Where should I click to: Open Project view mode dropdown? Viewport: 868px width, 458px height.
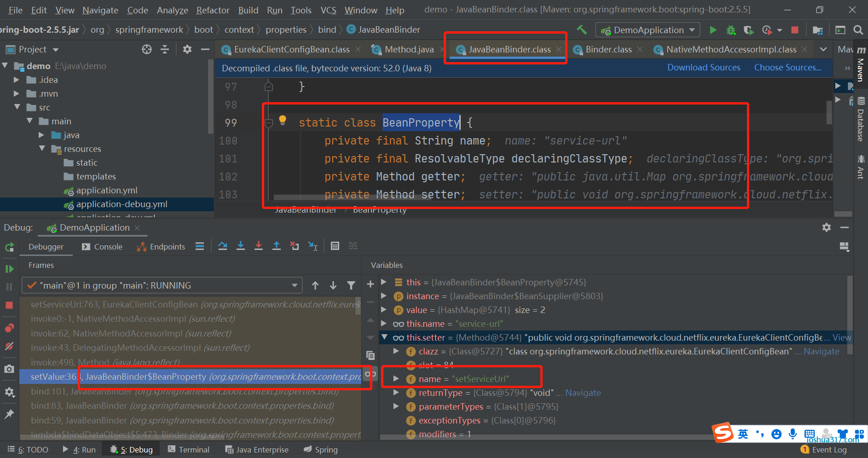pos(56,50)
